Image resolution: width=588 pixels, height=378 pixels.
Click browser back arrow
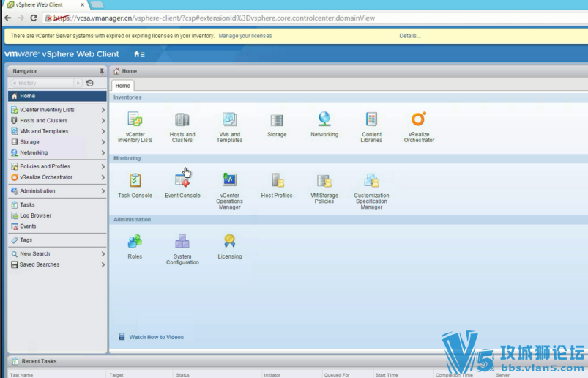point(8,18)
